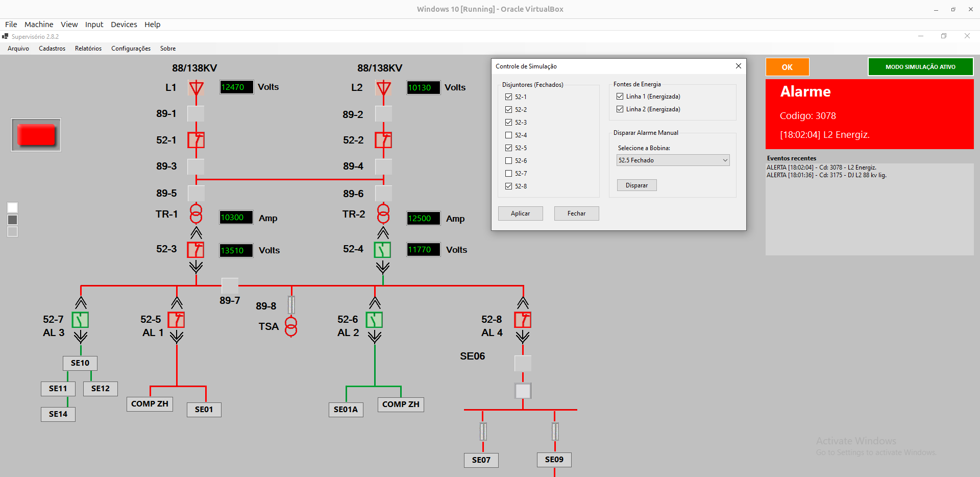980x477 pixels.
Task: Click the green 52-4 breaker symbol
Action: (382, 250)
